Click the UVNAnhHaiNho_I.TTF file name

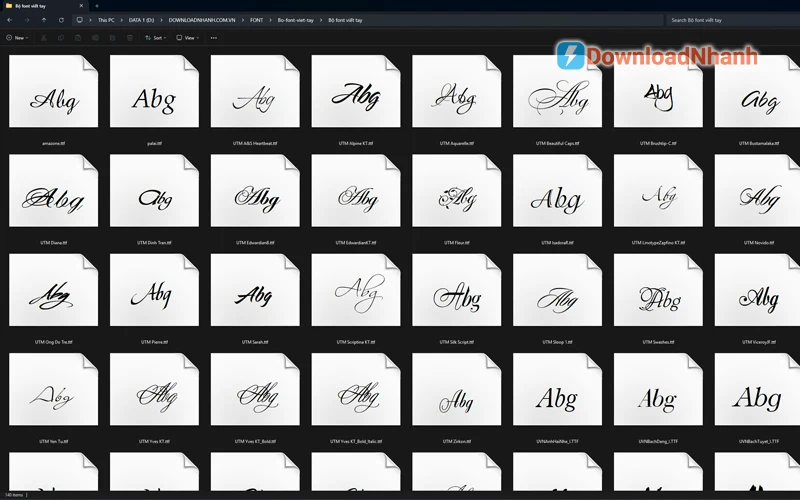point(557,441)
